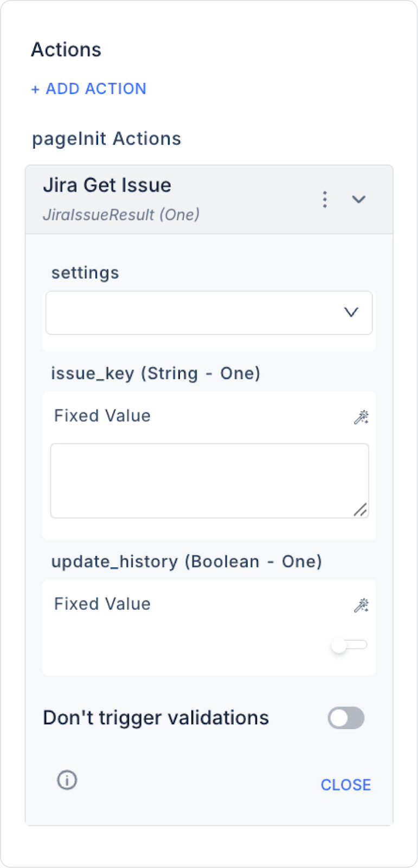Toggle the update_history Fixed Value switch
418x868 pixels.
tap(349, 645)
